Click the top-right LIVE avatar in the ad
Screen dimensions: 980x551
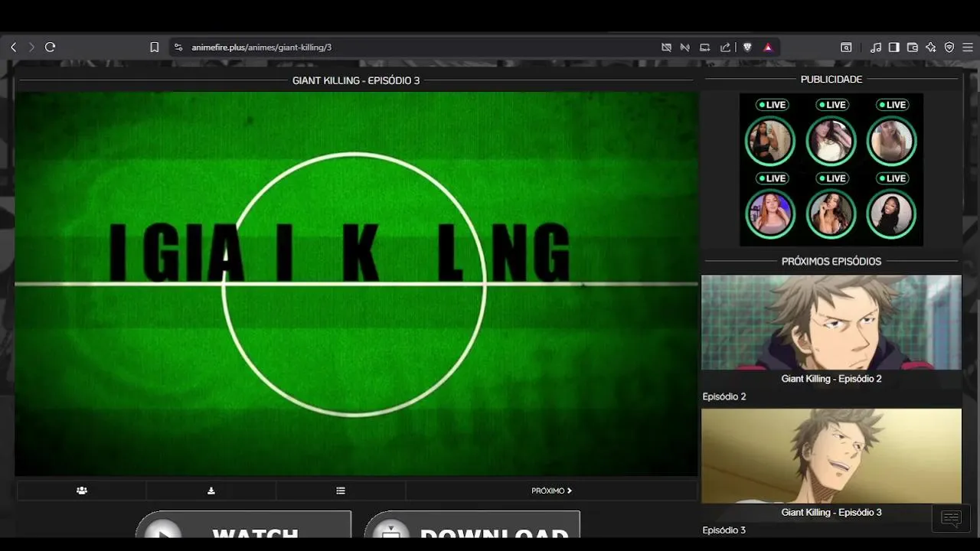pyautogui.click(x=891, y=141)
